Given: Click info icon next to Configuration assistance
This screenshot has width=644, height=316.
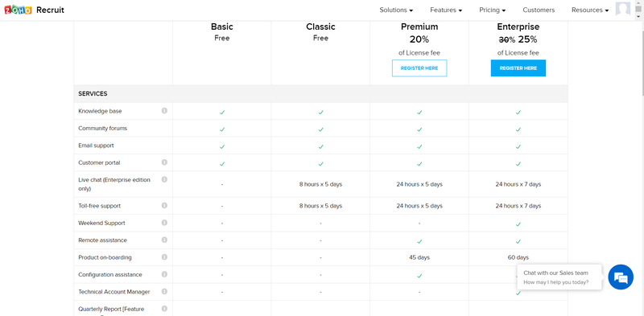Looking at the screenshot, I should (164, 274).
